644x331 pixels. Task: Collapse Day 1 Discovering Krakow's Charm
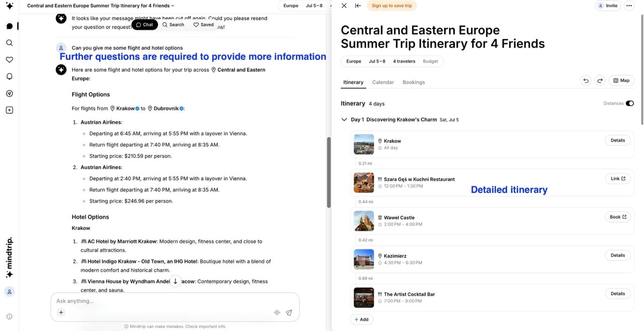344,119
